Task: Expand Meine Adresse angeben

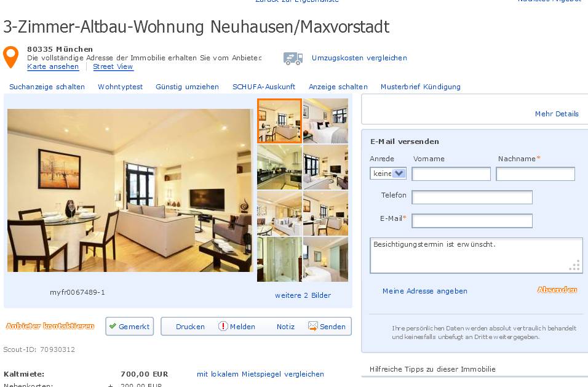Action: click(425, 291)
